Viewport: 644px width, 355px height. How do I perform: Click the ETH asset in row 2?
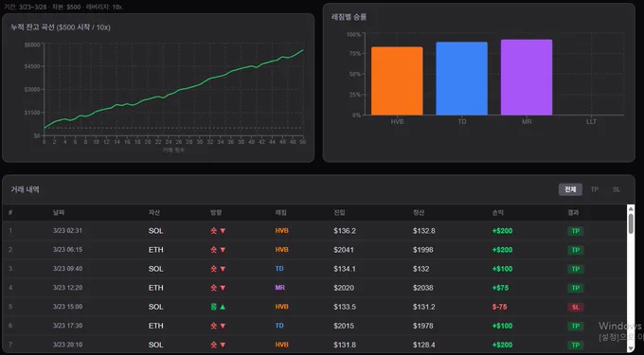155,250
